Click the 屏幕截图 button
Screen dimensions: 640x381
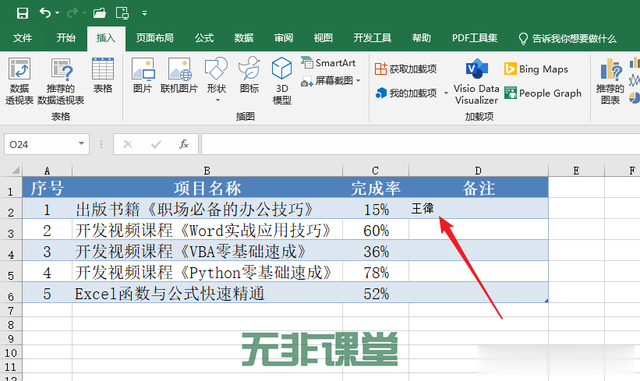(327, 81)
